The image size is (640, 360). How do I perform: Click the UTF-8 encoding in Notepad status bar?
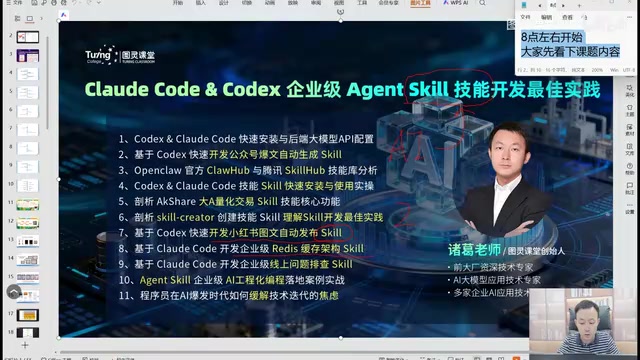629,70
